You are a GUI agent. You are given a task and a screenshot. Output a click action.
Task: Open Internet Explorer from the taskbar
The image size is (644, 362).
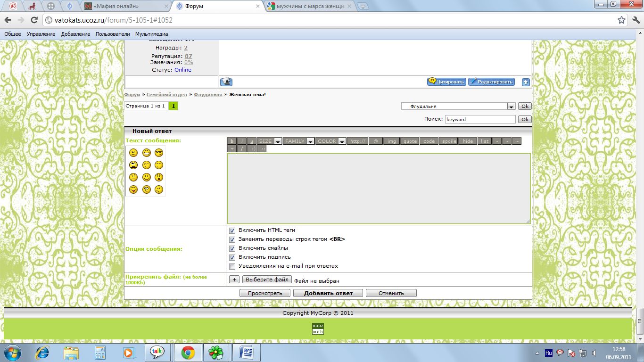click(x=42, y=352)
